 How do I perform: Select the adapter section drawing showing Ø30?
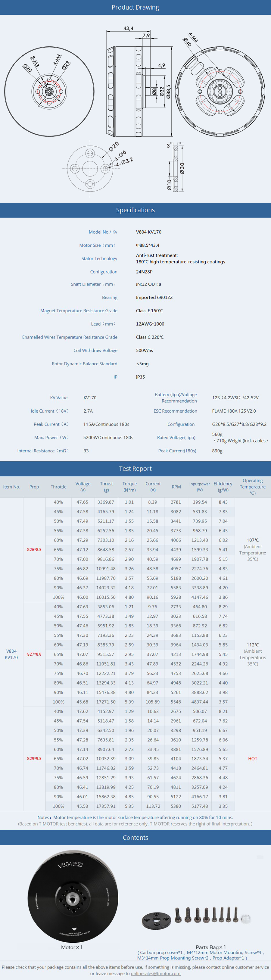click(x=176, y=167)
